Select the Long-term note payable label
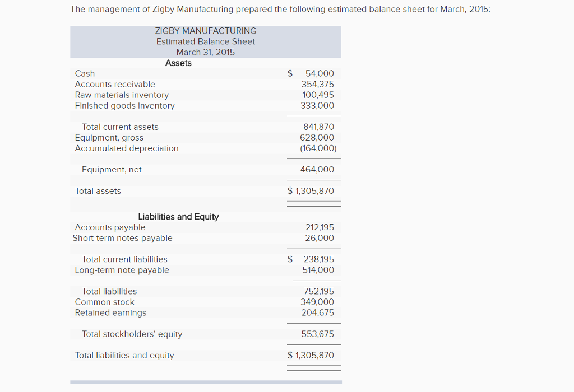The image size is (574, 392). 122,270
